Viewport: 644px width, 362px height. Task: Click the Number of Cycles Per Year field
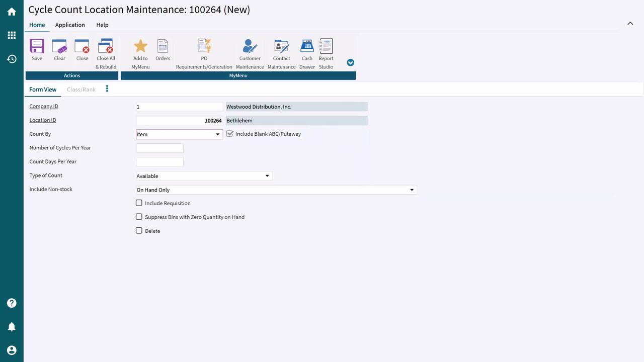click(x=159, y=148)
